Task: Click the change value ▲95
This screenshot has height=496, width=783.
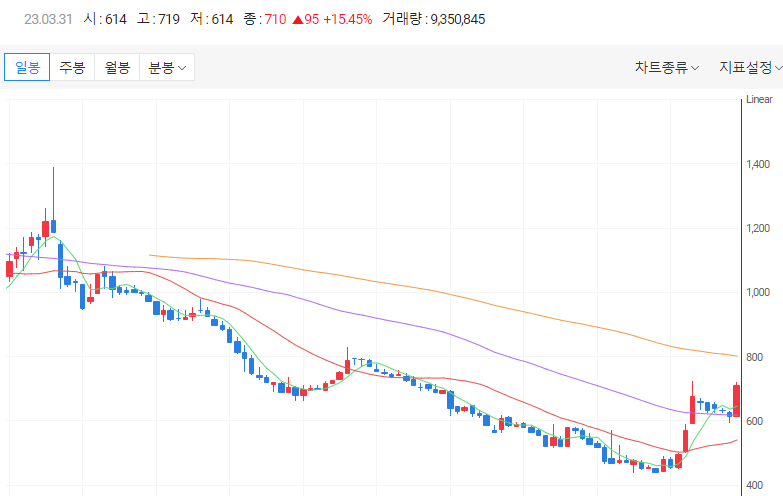Action: click(x=306, y=19)
